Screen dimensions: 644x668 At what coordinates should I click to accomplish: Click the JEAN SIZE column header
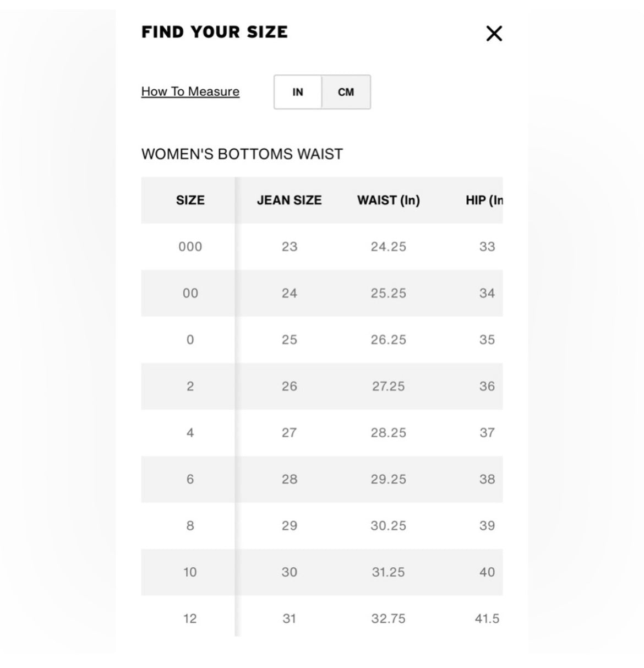[x=289, y=200]
